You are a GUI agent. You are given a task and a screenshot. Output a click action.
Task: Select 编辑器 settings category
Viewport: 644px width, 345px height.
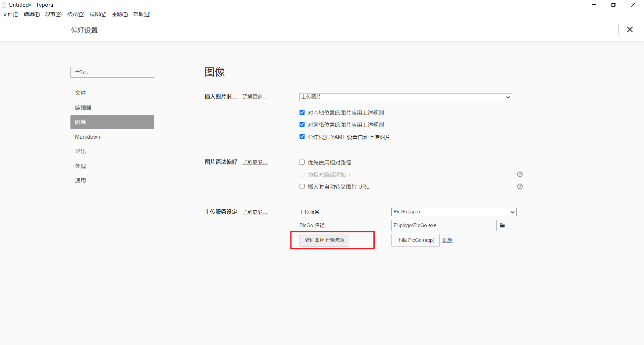pos(112,108)
